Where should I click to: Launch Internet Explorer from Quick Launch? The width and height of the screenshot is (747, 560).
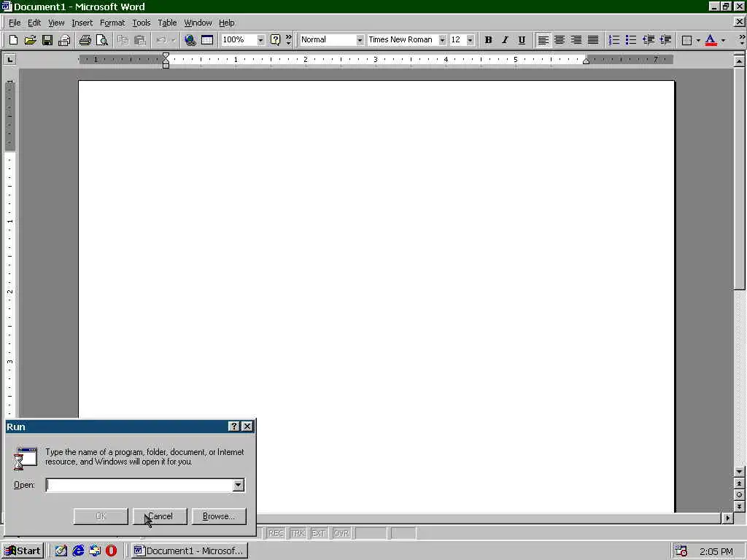[x=78, y=551]
